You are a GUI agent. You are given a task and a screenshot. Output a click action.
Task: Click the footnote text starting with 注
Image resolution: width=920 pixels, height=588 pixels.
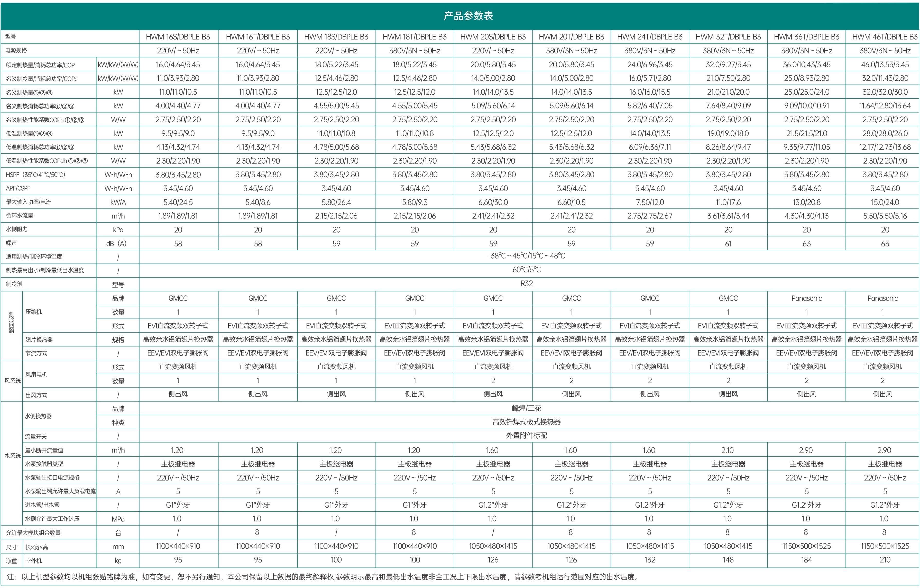tap(323, 577)
